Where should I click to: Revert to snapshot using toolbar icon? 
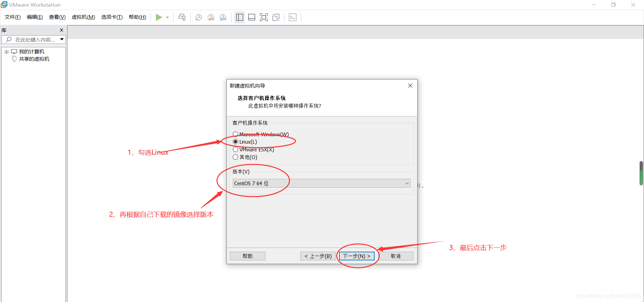pyautogui.click(x=211, y=17)
